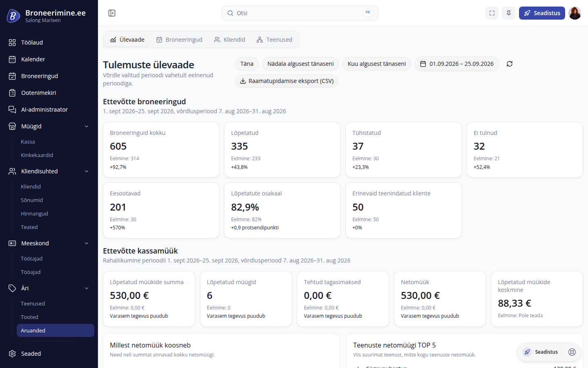Export Raamatupidamise eksport (CSV)

[x=287, y=81]
